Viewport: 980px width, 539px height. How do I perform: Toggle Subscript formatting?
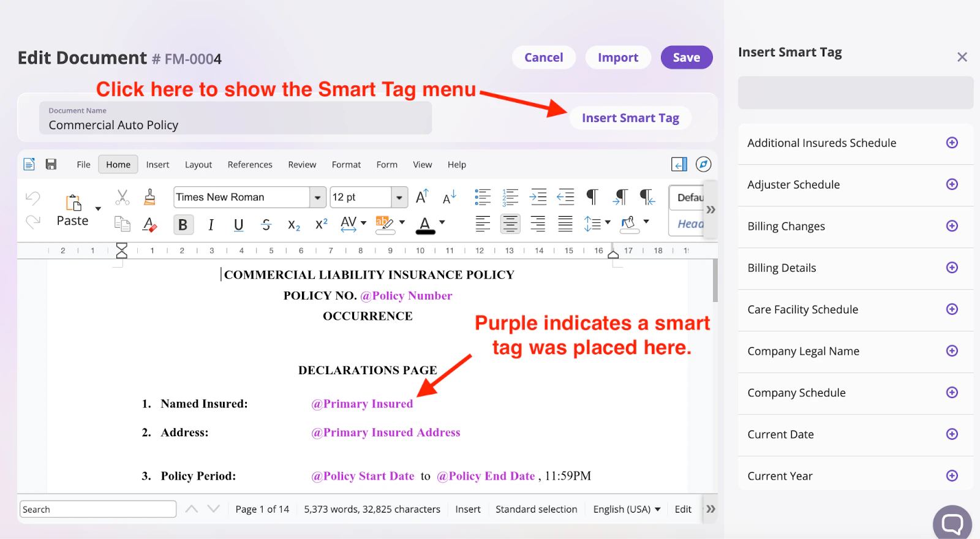(294, 225)
